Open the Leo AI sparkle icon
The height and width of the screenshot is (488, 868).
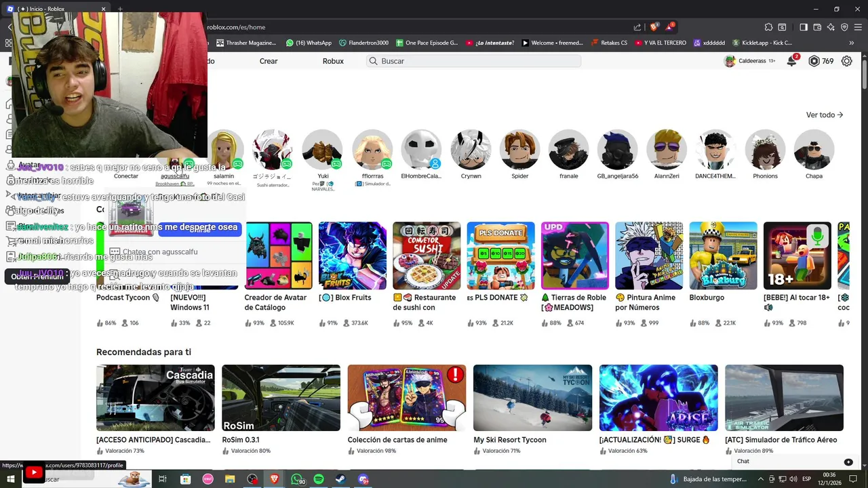831,27
